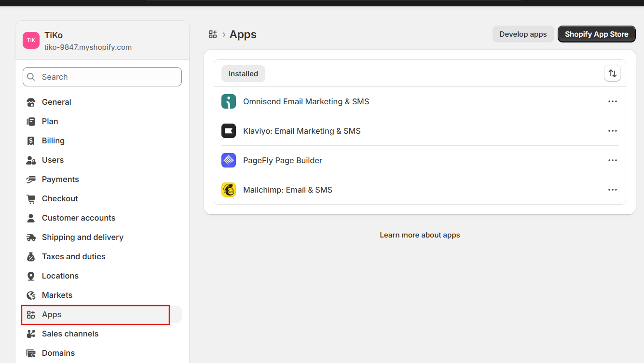
Task: Open more actions for Klaviyo app
Action: 612,131
